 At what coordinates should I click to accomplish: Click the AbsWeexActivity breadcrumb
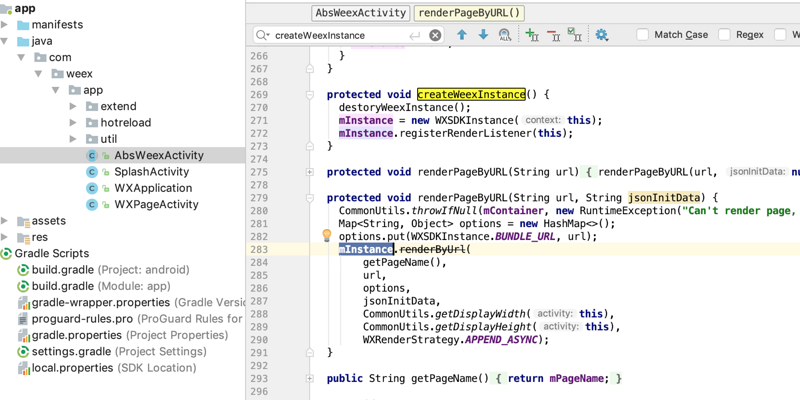(x=361, y=13)
